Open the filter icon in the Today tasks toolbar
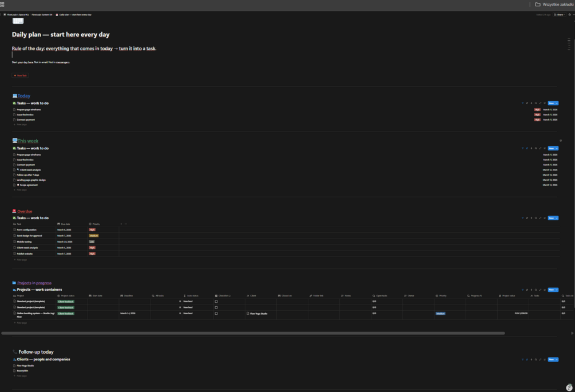 [522, 104]
